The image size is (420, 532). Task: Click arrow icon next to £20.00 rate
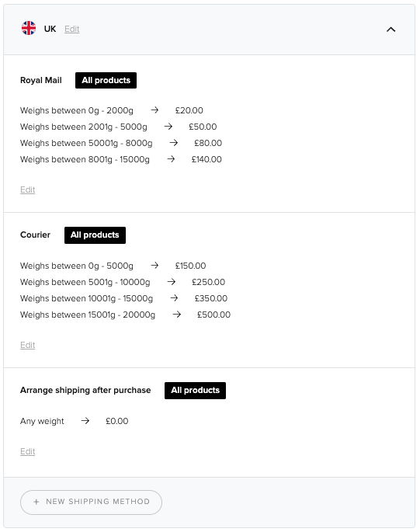pos(154,110)
